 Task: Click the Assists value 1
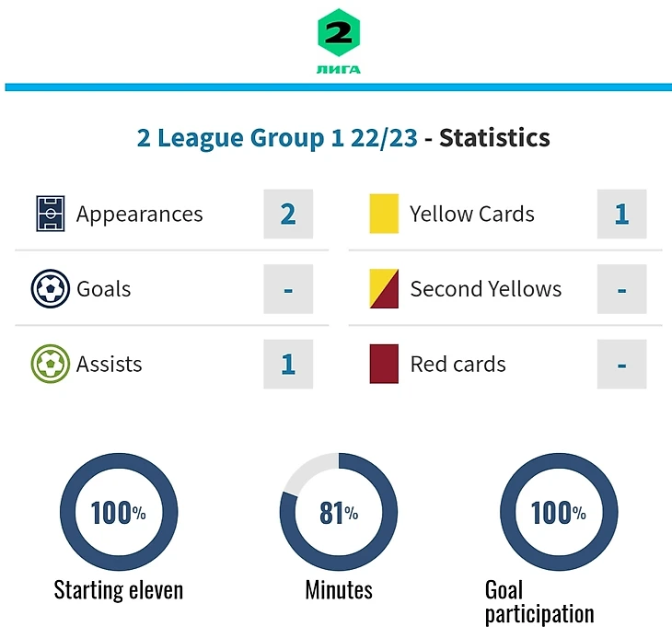288,365
